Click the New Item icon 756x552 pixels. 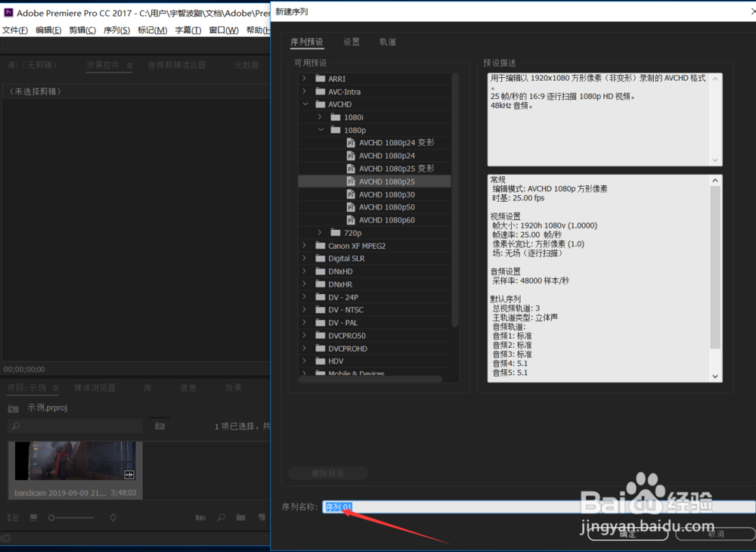(x=262, y=518)
